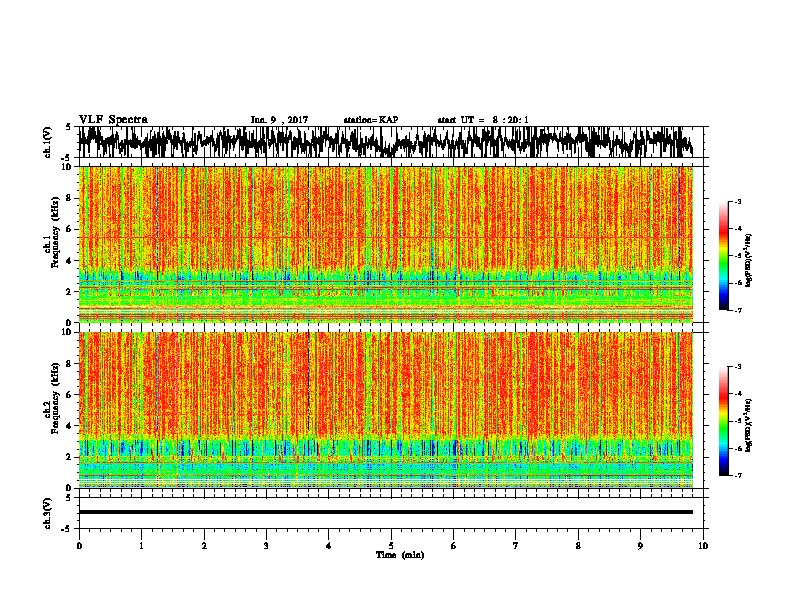
Task: Click the "5" tick on Time axis
Action: click(x=391, y=546)
